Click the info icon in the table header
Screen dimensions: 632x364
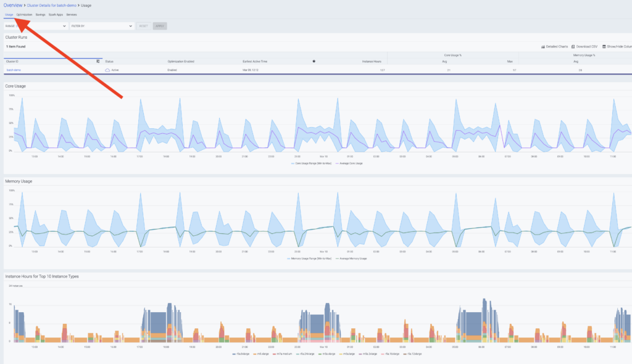click(x=314, y=62)
